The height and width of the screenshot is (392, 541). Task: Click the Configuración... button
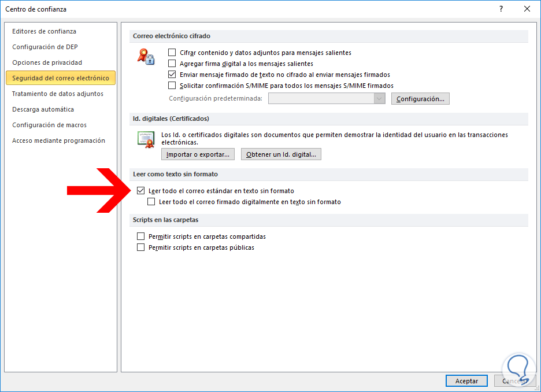(420, 99)
